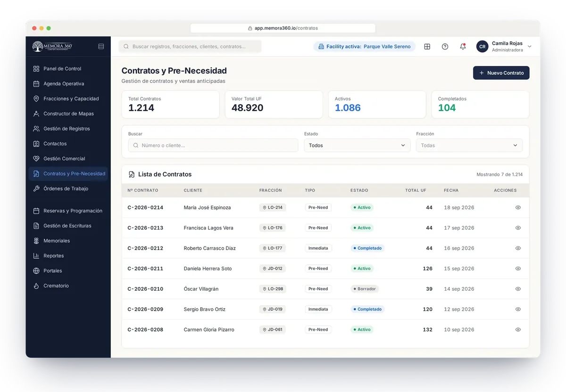Click client name Roberto Carrasco Díaz

[210, 248]
